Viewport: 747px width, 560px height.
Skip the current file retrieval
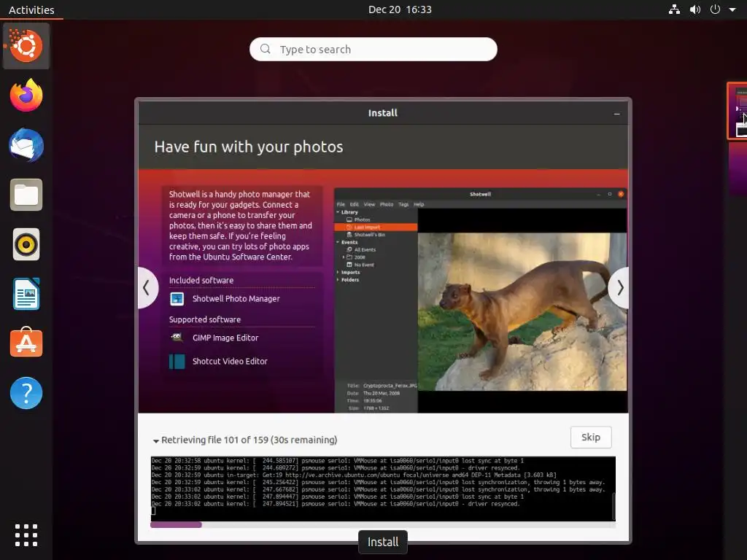(x=591, y=437)
